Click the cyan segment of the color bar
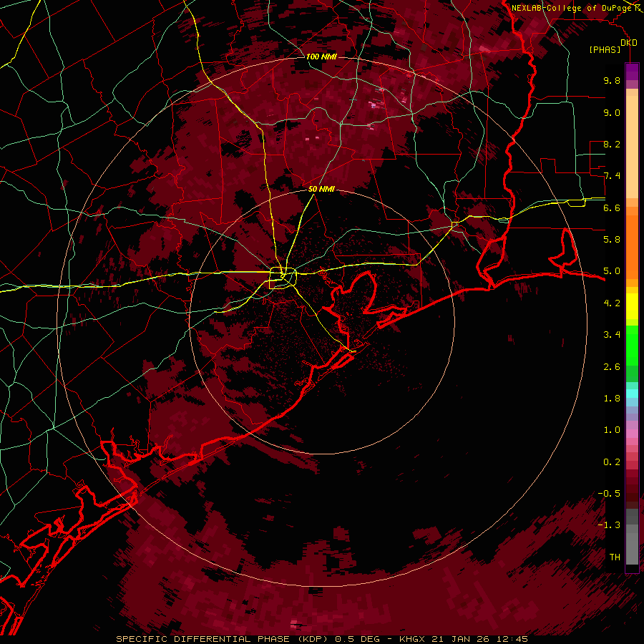Image resolution: width=644 pixels, height=644 pixels. coord(632,394)
